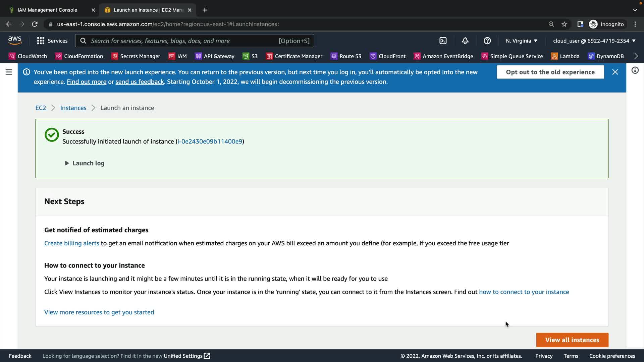Open the info panel icon at right edge
The image size is (644, 362).
point(635,70)
